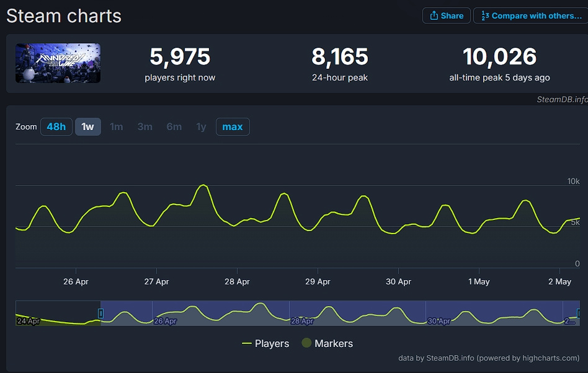Click the 26 Apr axis label
The image size is (588, 373).
pos(76,282)
